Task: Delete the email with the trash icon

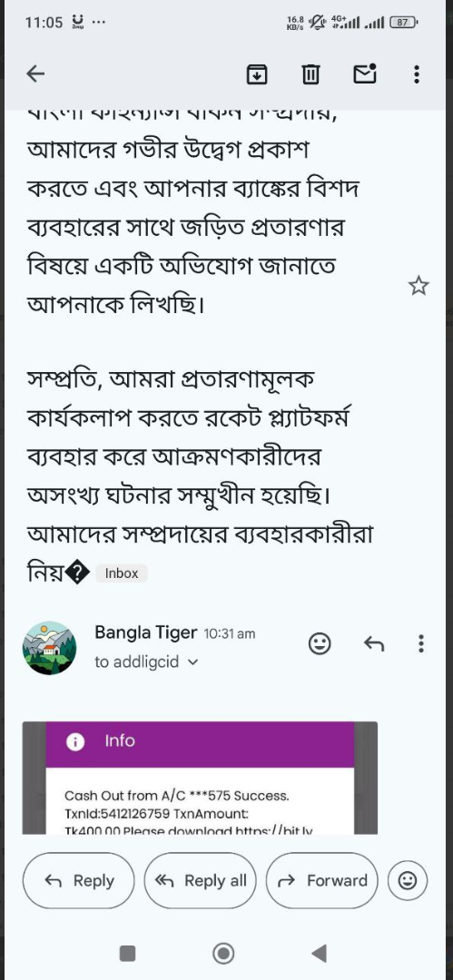Action: click(x=310, y=74)
